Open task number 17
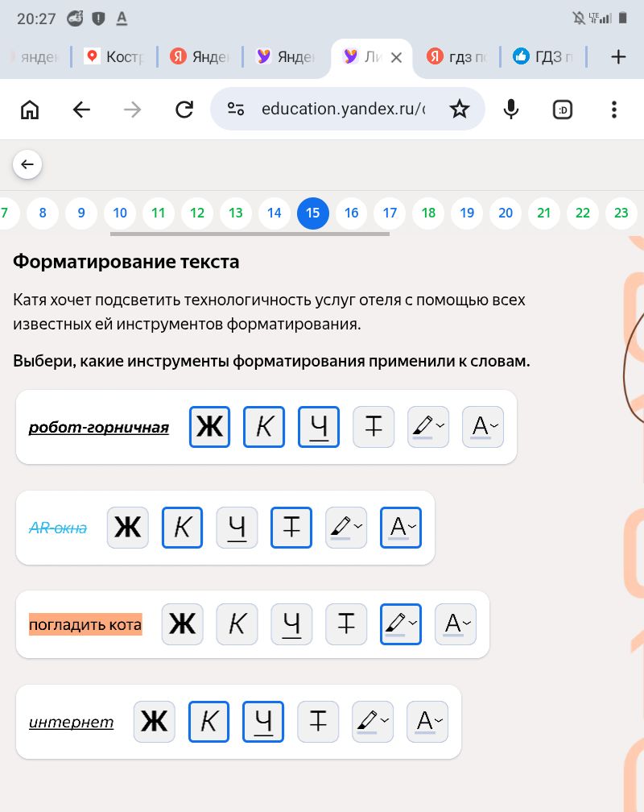The height and width of the screenshot is (812, 644). pyautogui.click(x=390, y=213)
